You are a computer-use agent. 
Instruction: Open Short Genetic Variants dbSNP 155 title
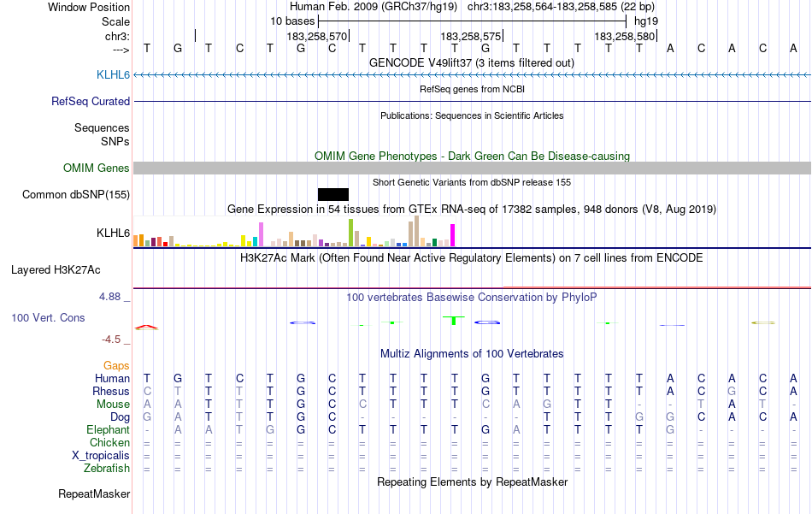coord(472,182)
